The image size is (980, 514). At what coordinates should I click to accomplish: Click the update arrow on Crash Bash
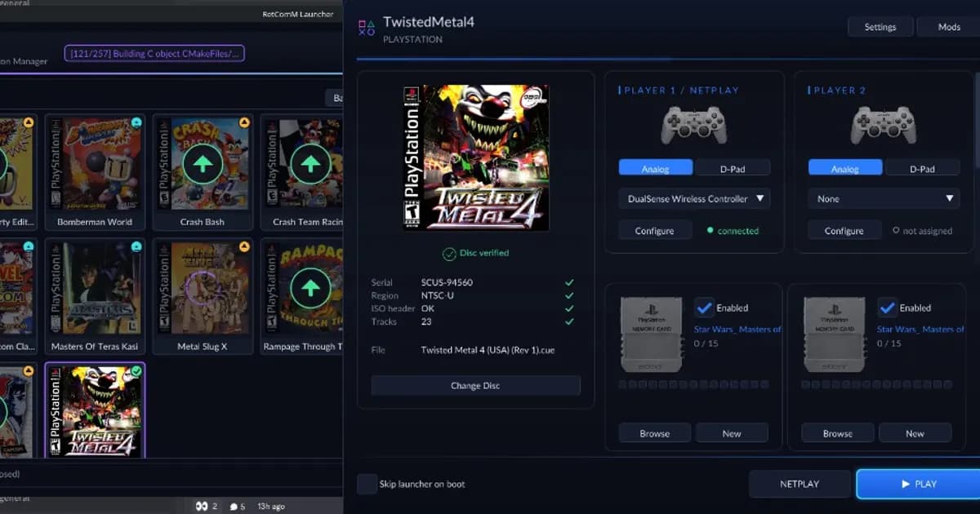(x=202, y=166)
